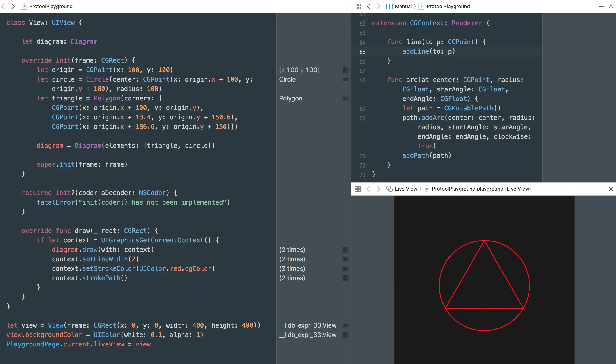
Task: Show inline result for Polygon
Action: (x=345, y=98)
